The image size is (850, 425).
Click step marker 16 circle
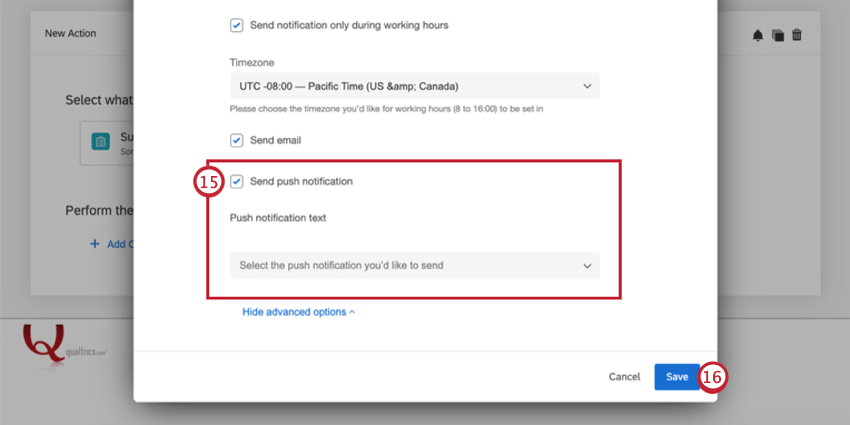tap(712, 377)
